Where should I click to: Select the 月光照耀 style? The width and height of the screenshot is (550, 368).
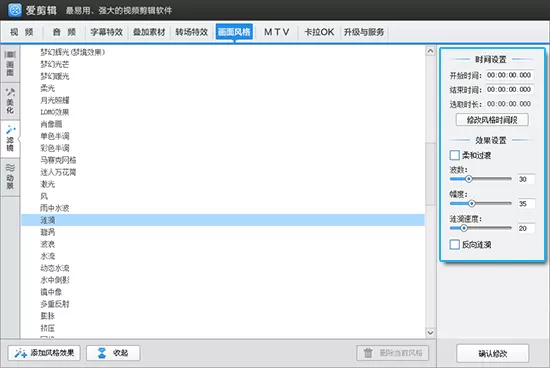click(54, 100)
